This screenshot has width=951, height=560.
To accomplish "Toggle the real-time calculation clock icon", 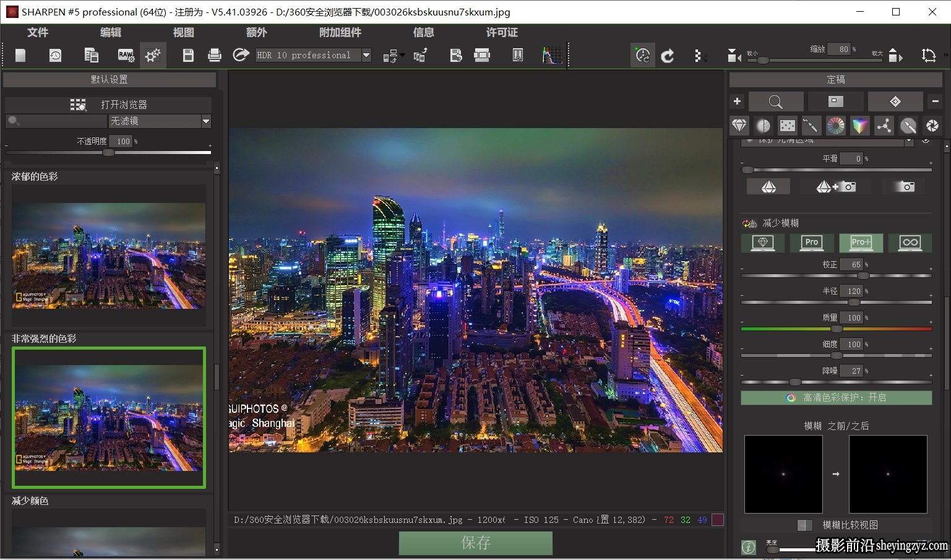I will point(643,56).
